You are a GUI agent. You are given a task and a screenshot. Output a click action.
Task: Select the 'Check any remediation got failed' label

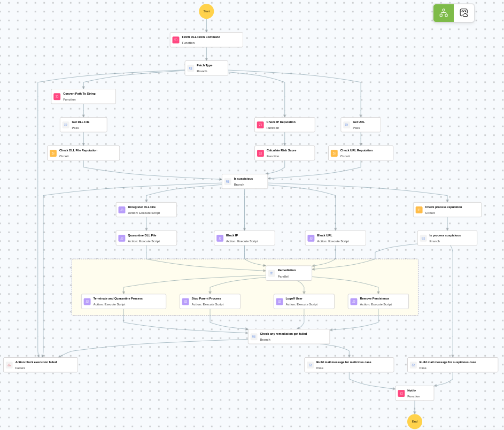tap(283, 334)
